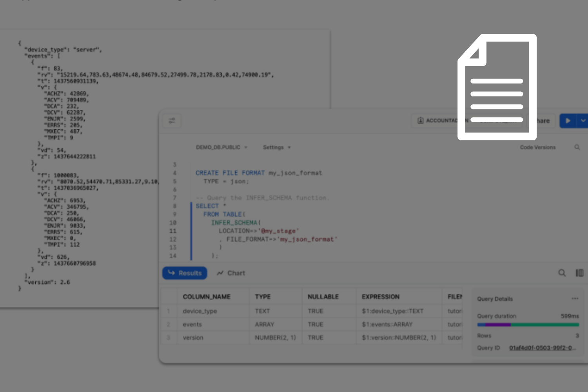The image size is (588, 392).
Task: Click the NULLABLE column header
Action: click(323, 297)
